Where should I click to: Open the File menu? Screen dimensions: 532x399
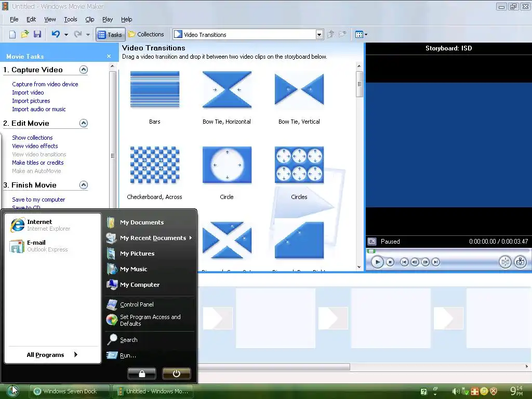click(14, 19)
